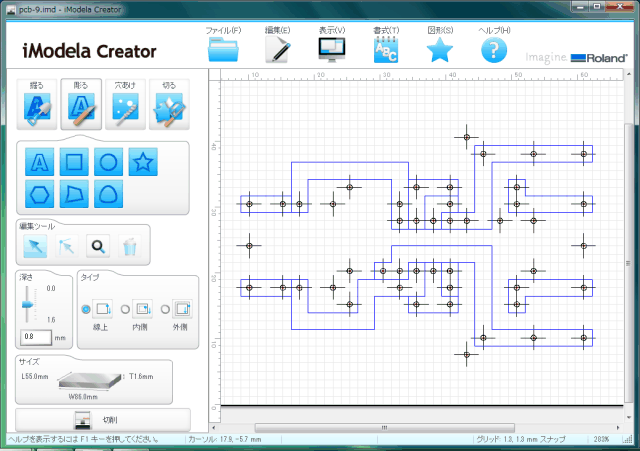Select the 掘る shovel tool
Image resolution: width=640 pixels, height=451 pixels.
point(37,104)
